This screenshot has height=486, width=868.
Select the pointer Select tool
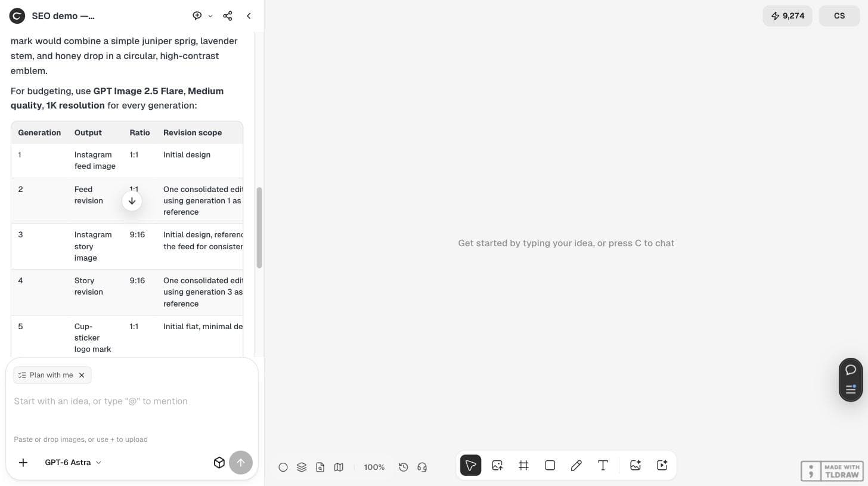click(470, 465)
